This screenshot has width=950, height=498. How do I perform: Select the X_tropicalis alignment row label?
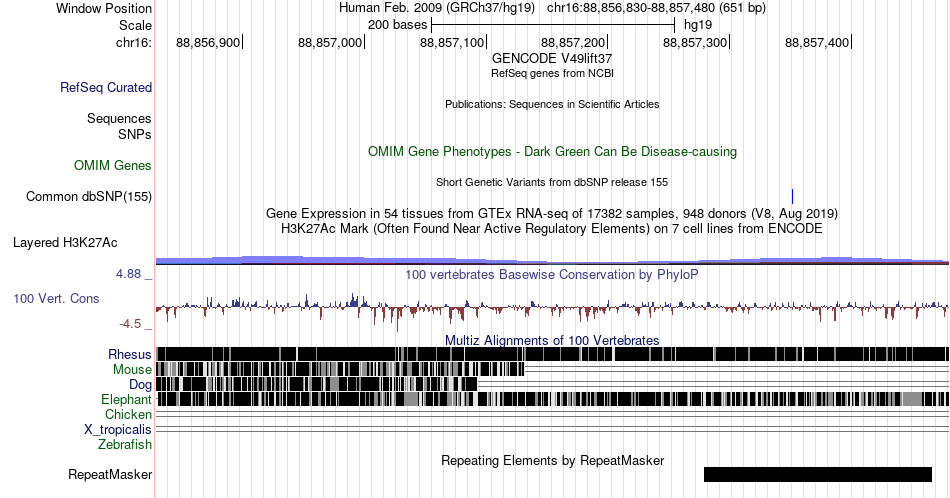pos(118,430)
